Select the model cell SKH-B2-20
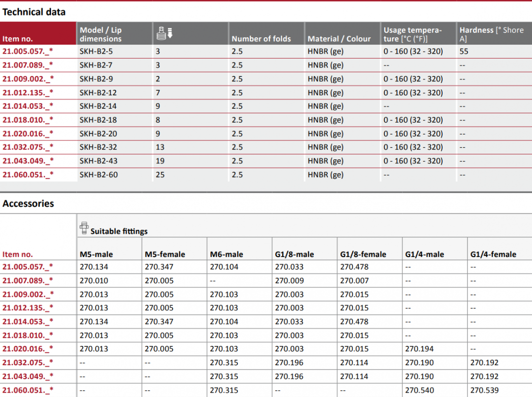The height and width of the screenshot is (397, 532). pos(98,133)
